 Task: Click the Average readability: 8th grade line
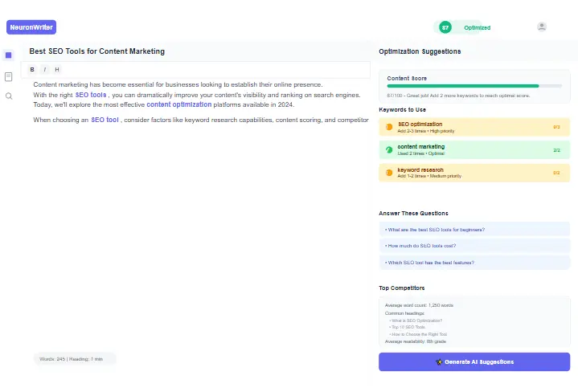[x=416, y=341]
